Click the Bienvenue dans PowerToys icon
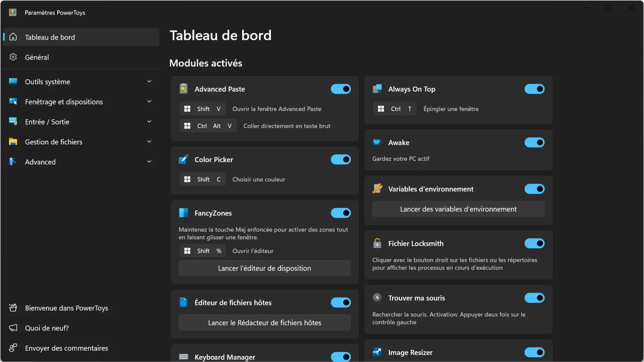 coord(13,308)
